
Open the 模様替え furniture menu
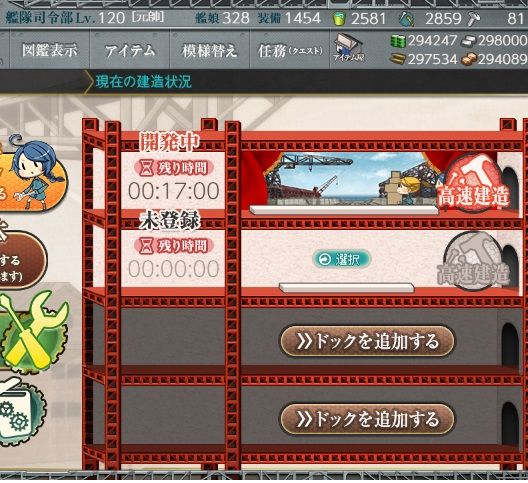[x=210, y=51]
